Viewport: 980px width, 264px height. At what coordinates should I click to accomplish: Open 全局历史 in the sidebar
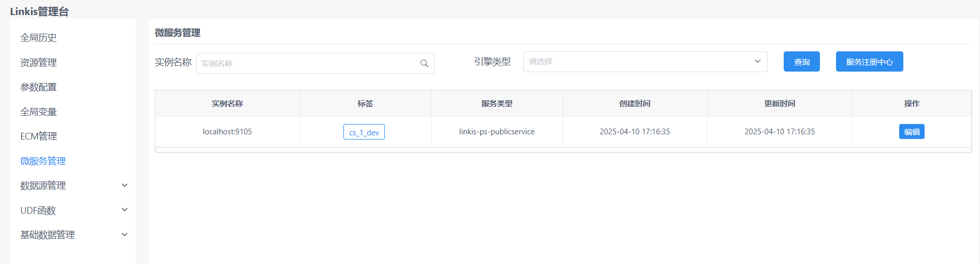tap(38, 38)
